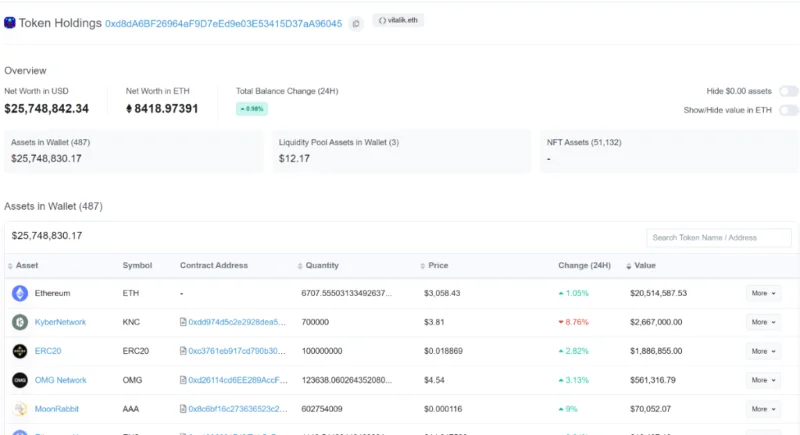Click the ETH diamond icon by net worth
Image resolution: width=800 pixels, height=435 pixels.
coord(129,109)
